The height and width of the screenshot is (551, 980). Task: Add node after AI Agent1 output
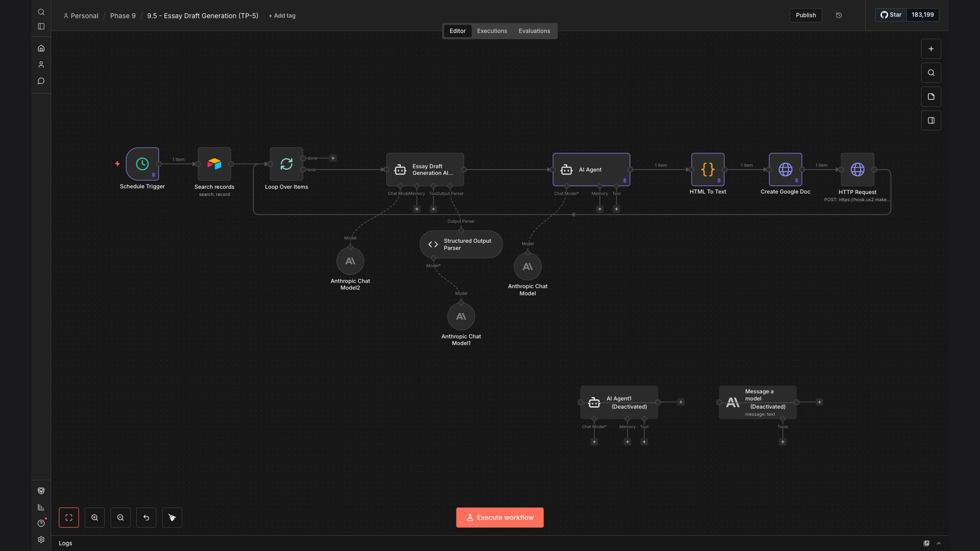[x=680, y=402]
